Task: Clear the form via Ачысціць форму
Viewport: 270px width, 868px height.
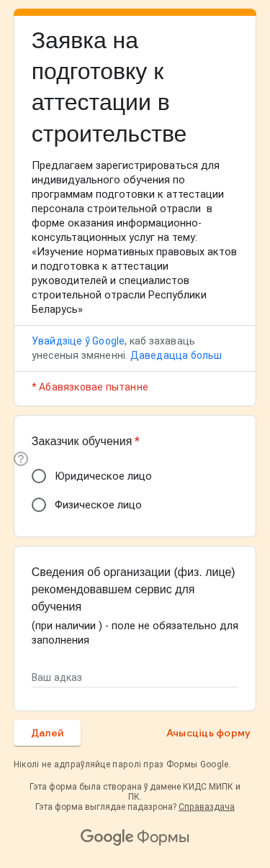Action: click(208, 733)
